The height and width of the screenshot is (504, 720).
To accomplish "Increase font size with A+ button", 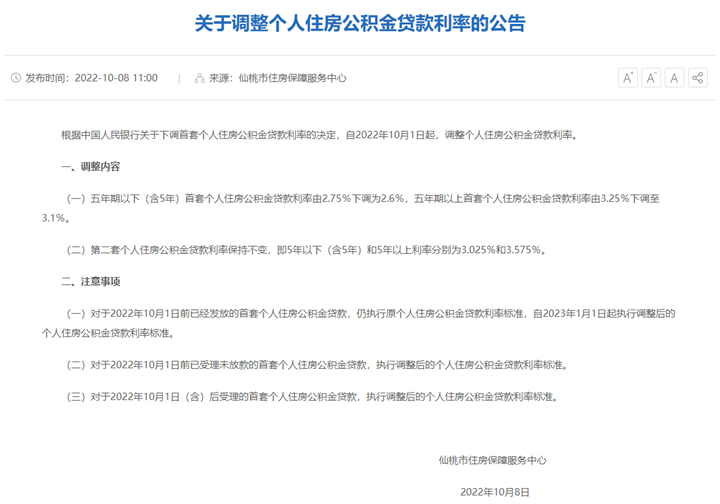I will click(x=627, y=78).
